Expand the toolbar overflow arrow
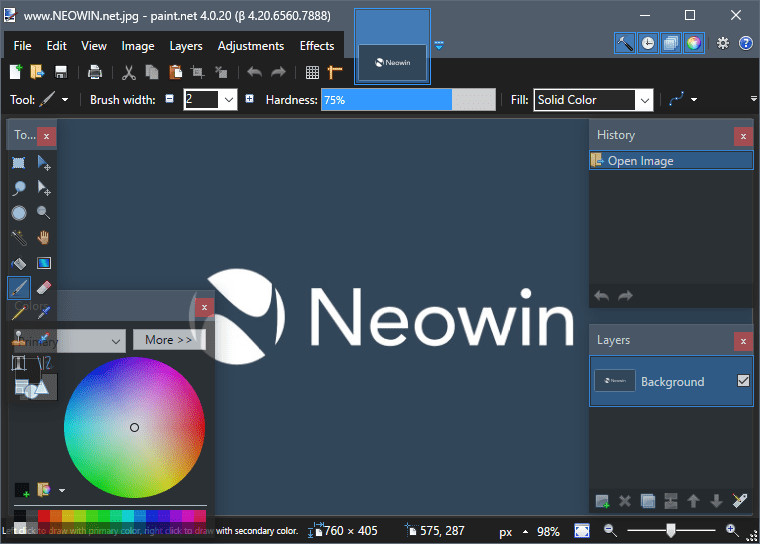This screenshot has height=544, width=760. (x=754, y=99)
